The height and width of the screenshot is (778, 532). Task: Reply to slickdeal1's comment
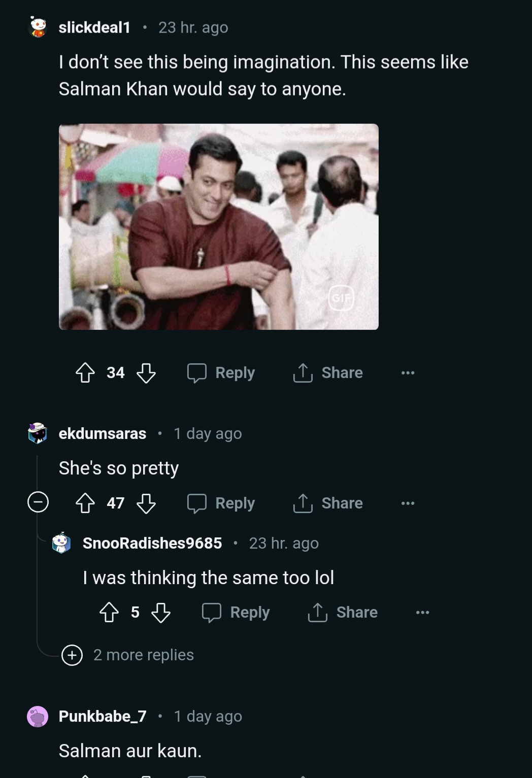point(221,373)
